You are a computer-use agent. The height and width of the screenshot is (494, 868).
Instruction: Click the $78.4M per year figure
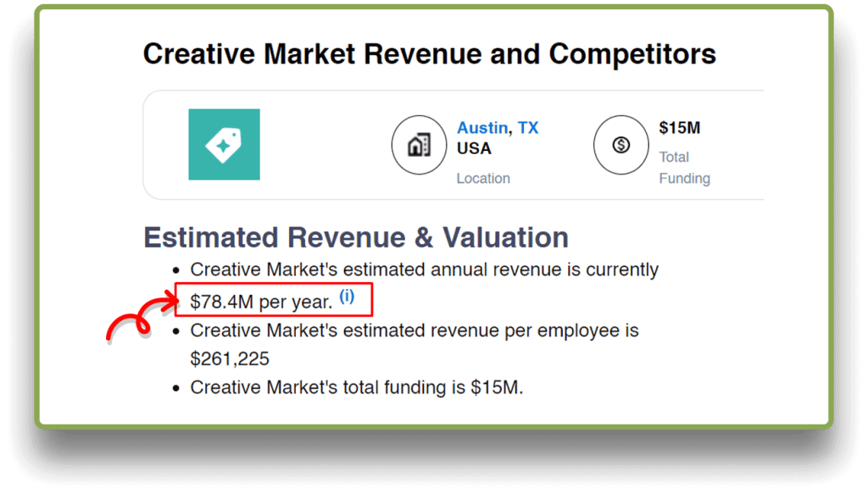[261, 301]
